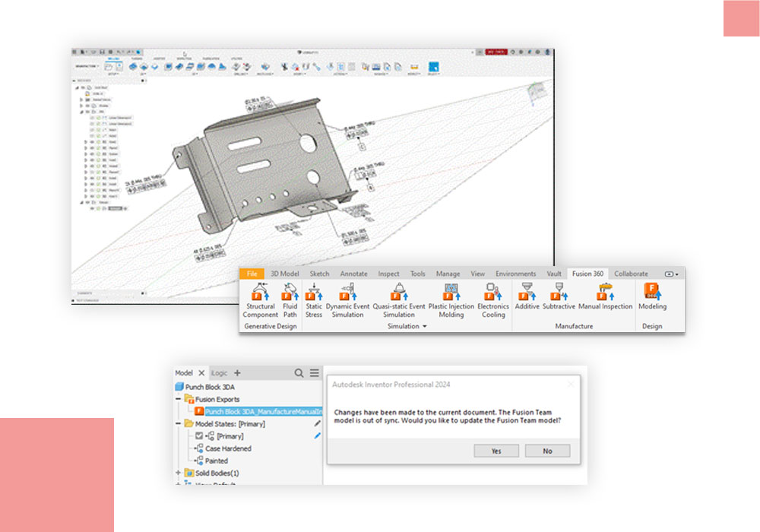Collapse the Fusion Exports folder
Screen dimensions: 760x532
(x=178, y=397)
